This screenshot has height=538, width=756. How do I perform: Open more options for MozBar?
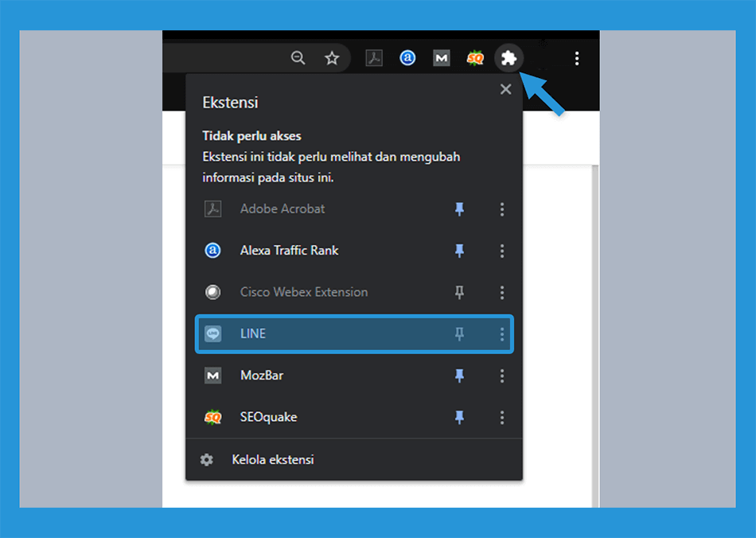pos(502,376)
